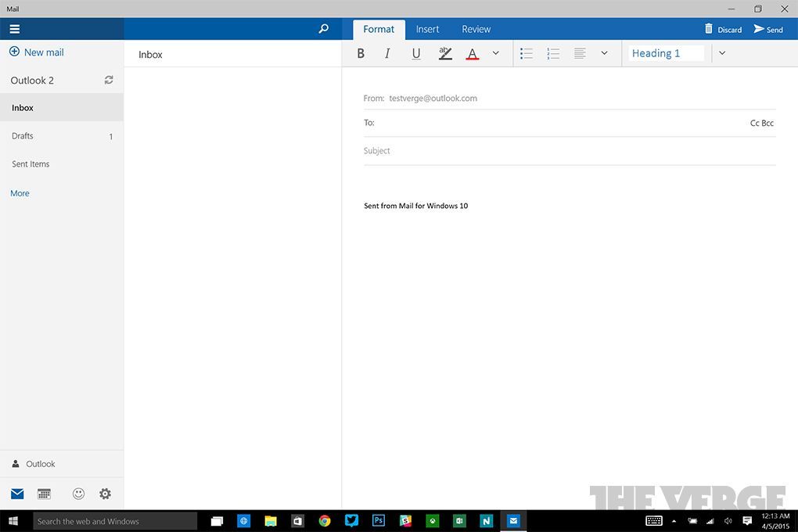This screenshot has width=798, height=532.
Task: Open Mail settings via the gear icon
Action: click(x=105, y=493)
